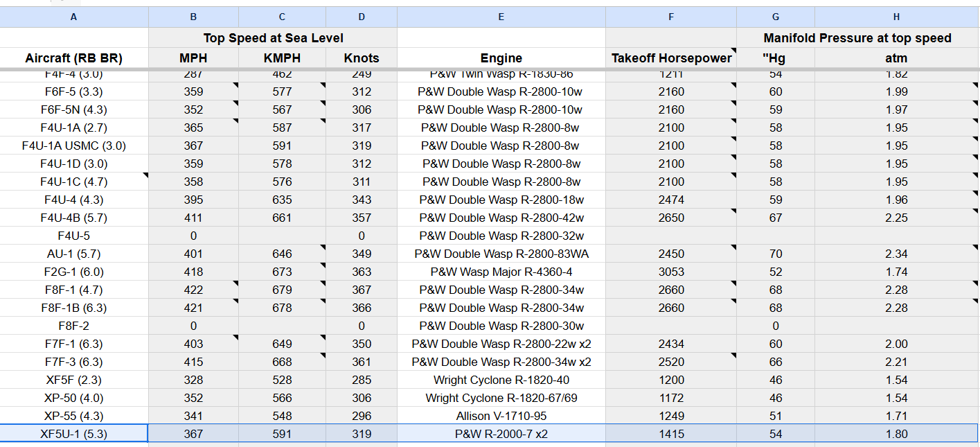Select the Knots header cell
The width and height of the screenshot is (980, 447).
(362, 58)
